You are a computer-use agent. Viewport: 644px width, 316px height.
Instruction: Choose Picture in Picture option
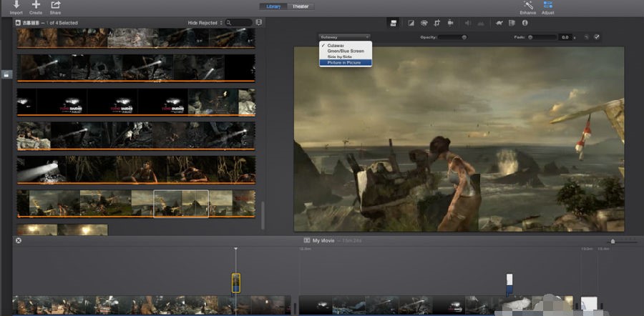pos(346,62)
